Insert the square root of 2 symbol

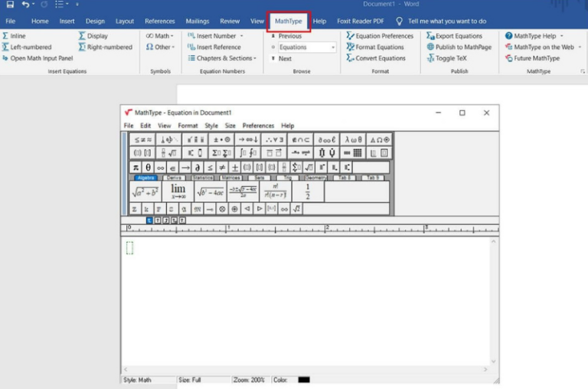(296, 209)
